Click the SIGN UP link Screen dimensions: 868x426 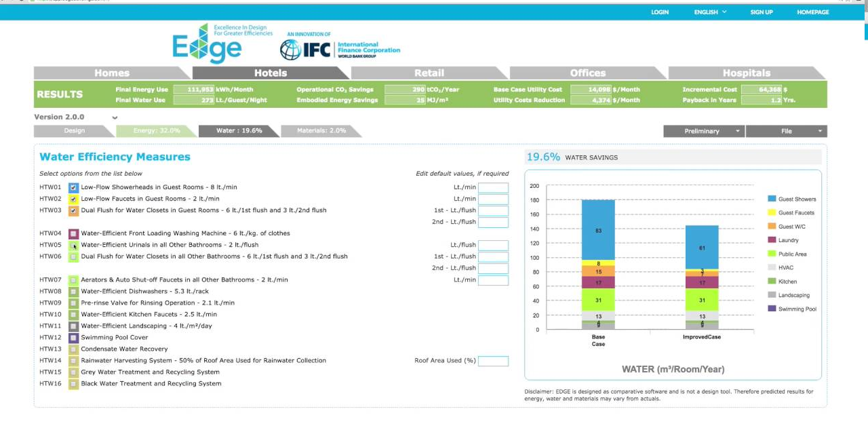click(762, 12)
